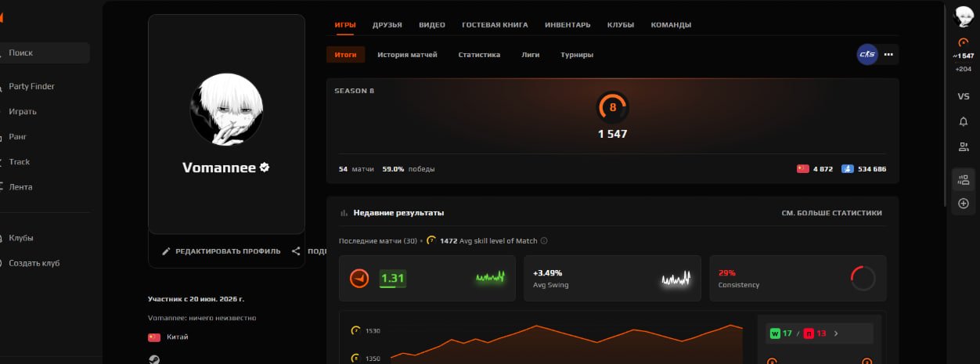Select История матчей sub-tab
Image resolution: width=980 pixels, height=364 pixels.
(407, 55)
